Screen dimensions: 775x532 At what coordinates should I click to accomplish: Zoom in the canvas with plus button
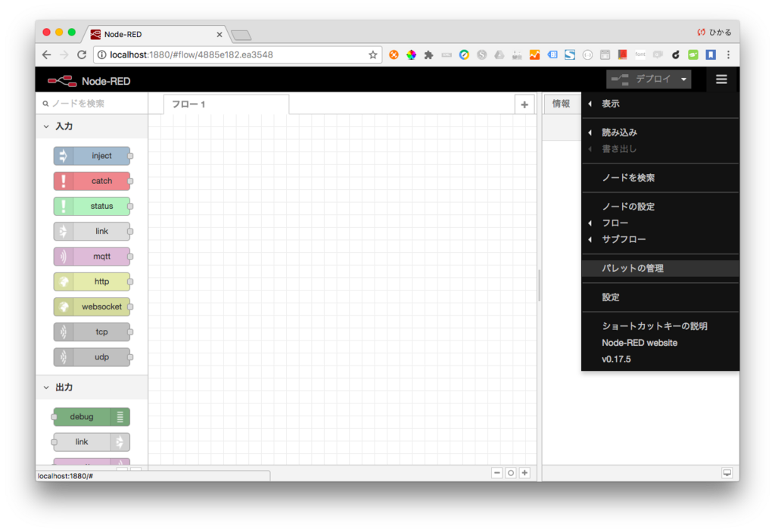click(x=524, y=473)
